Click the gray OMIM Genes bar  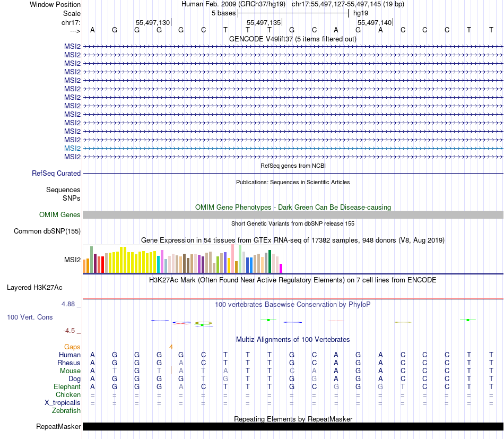pyautogui.click(x=293, y=215)
